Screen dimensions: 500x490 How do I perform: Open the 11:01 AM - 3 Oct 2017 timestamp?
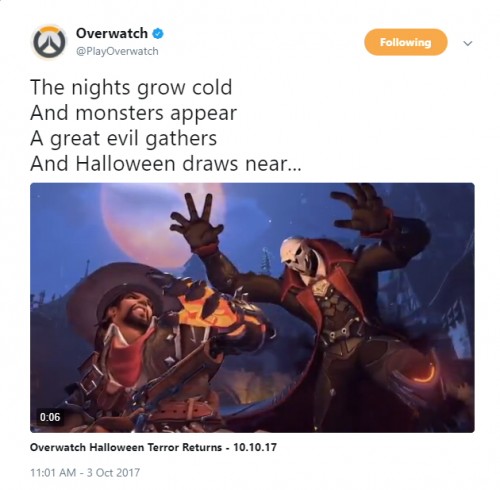point(85,472)
